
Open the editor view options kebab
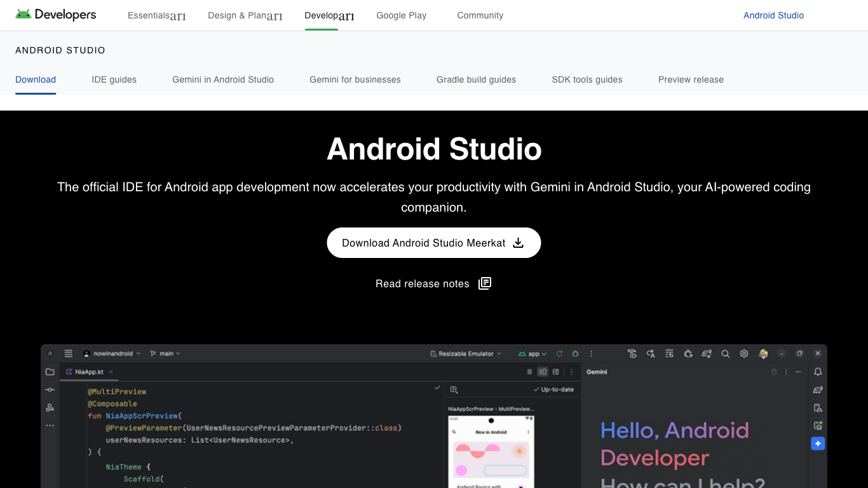pos(572,372)
